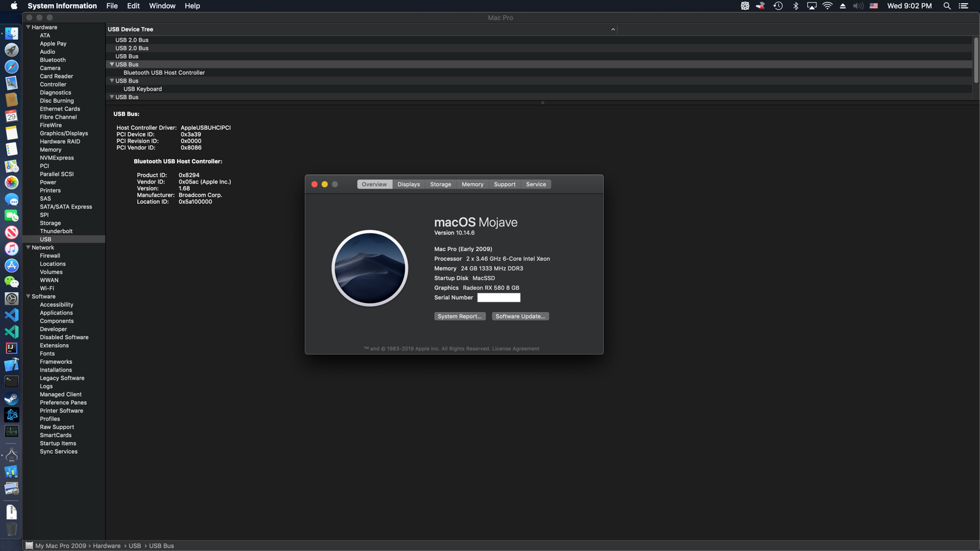This screenshot has width=980, height=551.
Task: Open Spotlight search magnifier icon
Action: (x=947, y=6)
